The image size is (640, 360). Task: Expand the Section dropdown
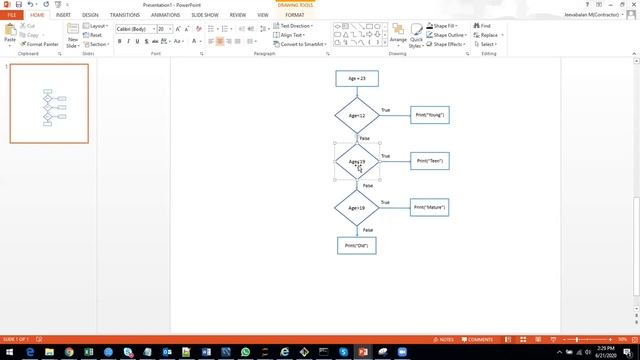[x=96, y=44]
